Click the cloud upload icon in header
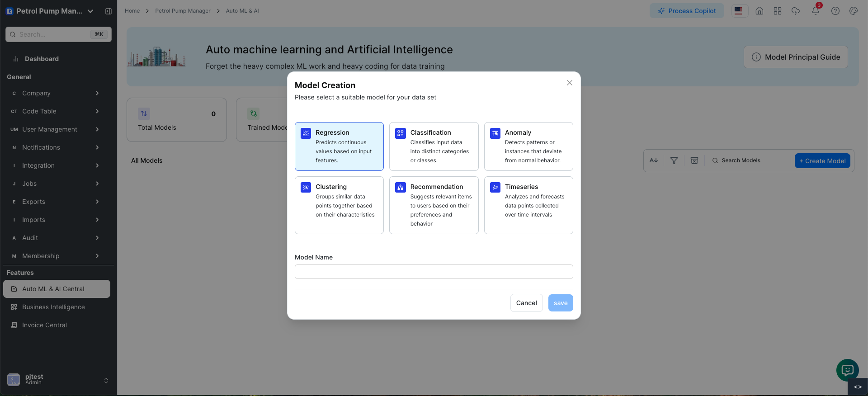This screenshot has height=396, width=868. point(796,11)
